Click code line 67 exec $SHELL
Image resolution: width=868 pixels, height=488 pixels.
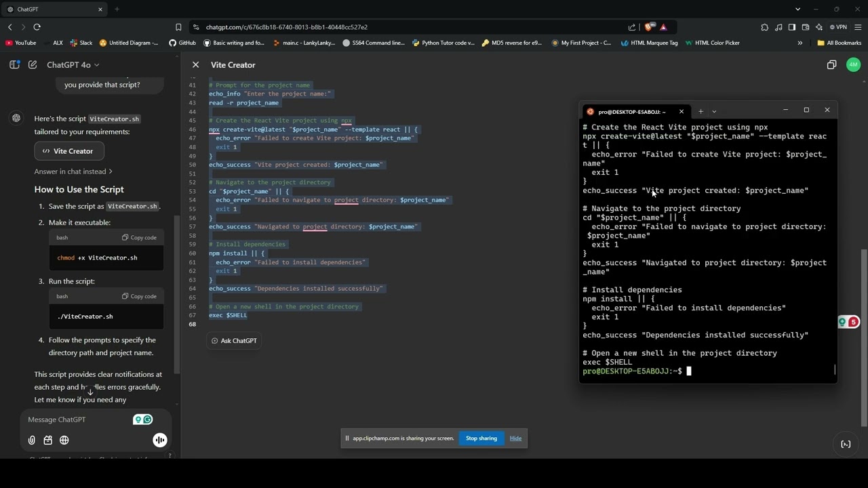(228, 315)
